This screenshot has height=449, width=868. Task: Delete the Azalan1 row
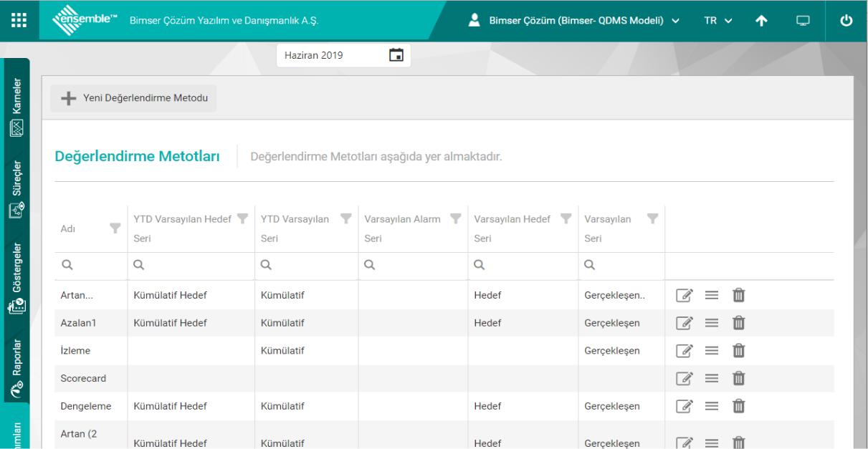pyautogui.click(x=738, y=323)
